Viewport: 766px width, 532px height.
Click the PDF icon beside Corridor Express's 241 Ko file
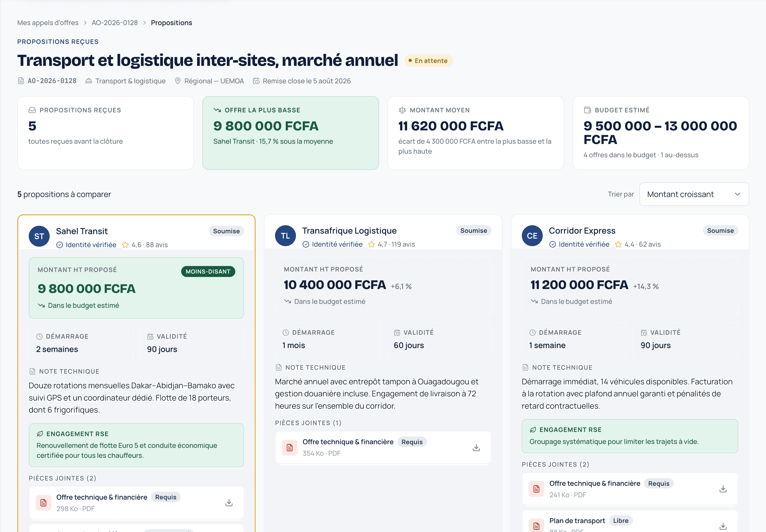[x=536, y=489]
